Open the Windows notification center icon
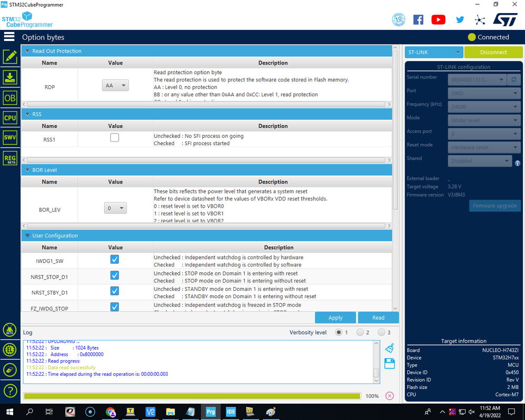Image resolution: width=525 pixels, height=420 pixels. 511,412
